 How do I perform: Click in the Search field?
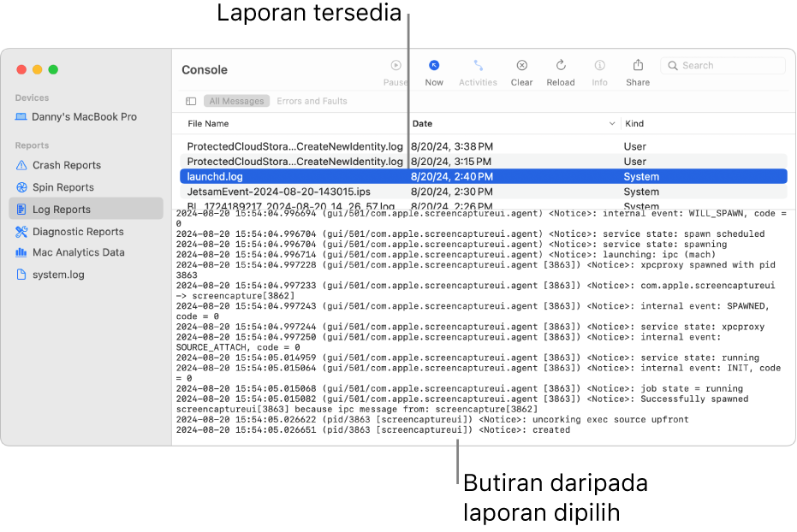tap(723, 66)
